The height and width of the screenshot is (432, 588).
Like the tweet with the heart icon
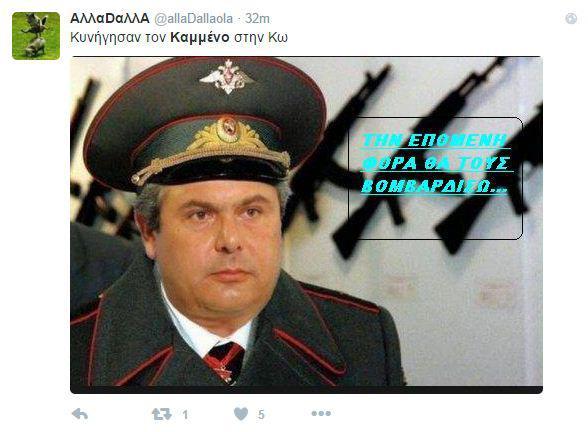click(x=241, y=414)
